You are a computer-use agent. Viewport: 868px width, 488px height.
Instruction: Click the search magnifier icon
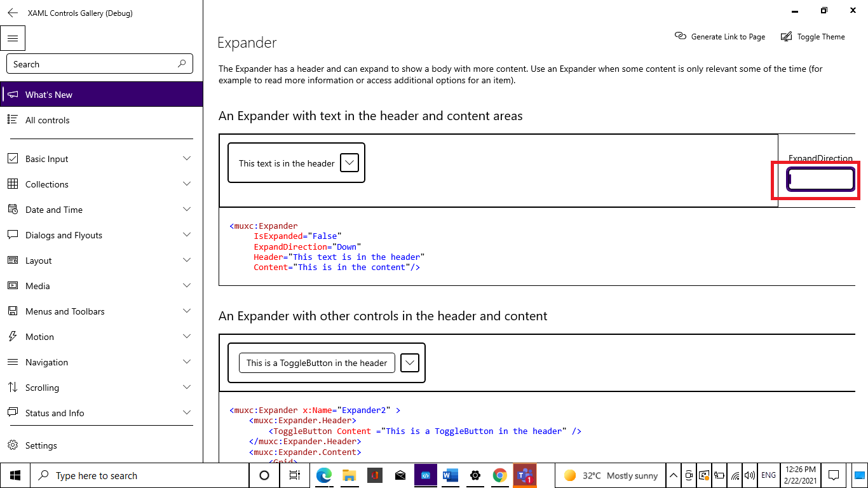coord(182,64)
